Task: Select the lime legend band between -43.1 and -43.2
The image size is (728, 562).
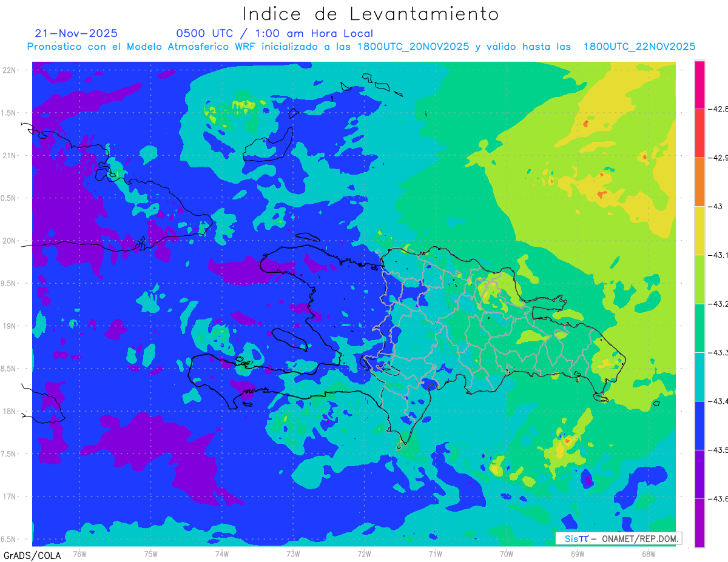Action: (699, 279)
